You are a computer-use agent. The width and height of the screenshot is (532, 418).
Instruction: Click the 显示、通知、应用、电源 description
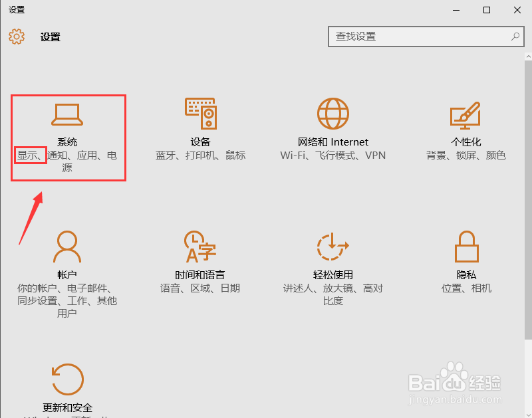(67, 161)
